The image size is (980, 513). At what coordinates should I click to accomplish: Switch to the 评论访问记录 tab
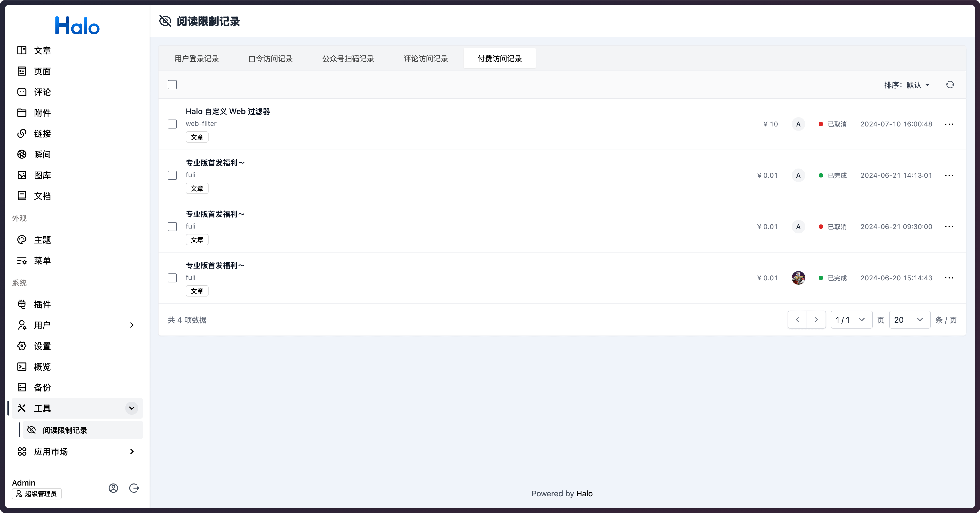[x=426, y=58]
